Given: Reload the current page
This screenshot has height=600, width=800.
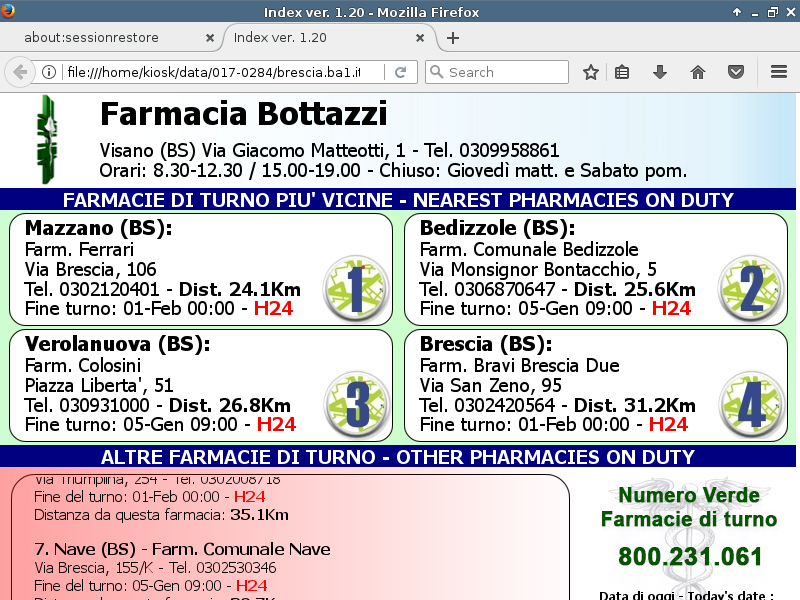Looking at the screenshot, I should [400, 72].
